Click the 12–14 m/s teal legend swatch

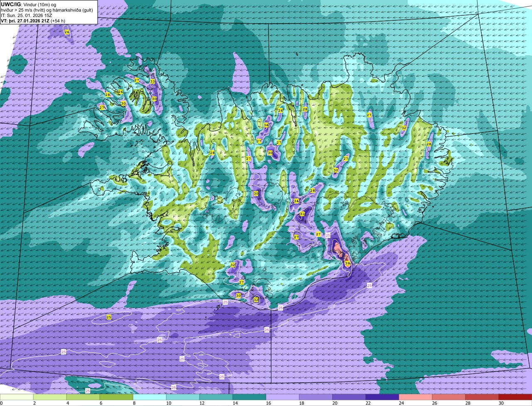pos(216,397)
